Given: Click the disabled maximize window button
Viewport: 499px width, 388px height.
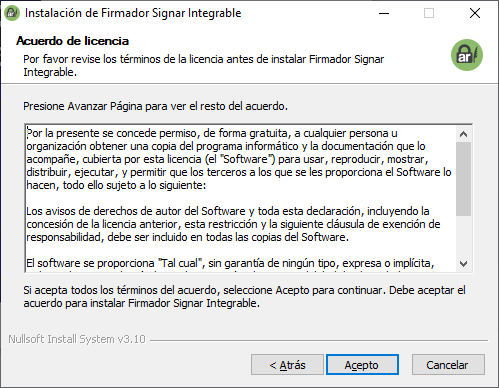Looking at the screenshot, I should point(429,13).
